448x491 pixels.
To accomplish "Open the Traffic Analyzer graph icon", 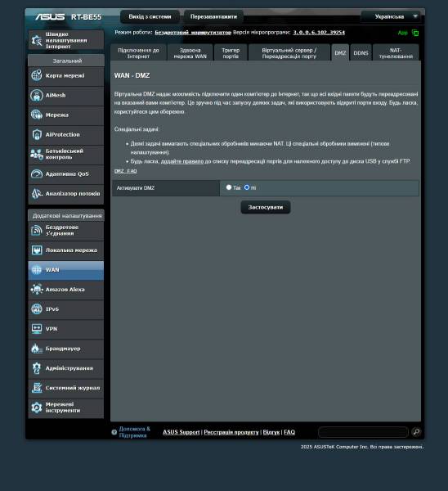I will tap(37, 193).
